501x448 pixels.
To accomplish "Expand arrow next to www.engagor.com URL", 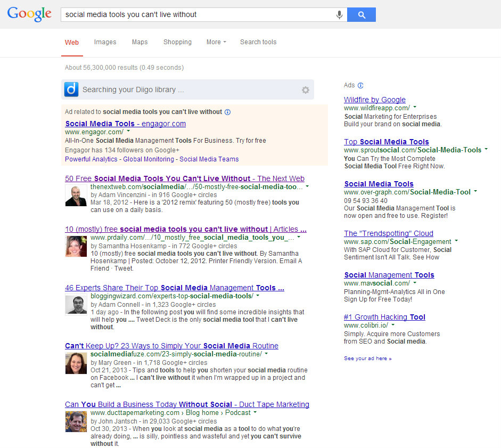I will (128, 131).
